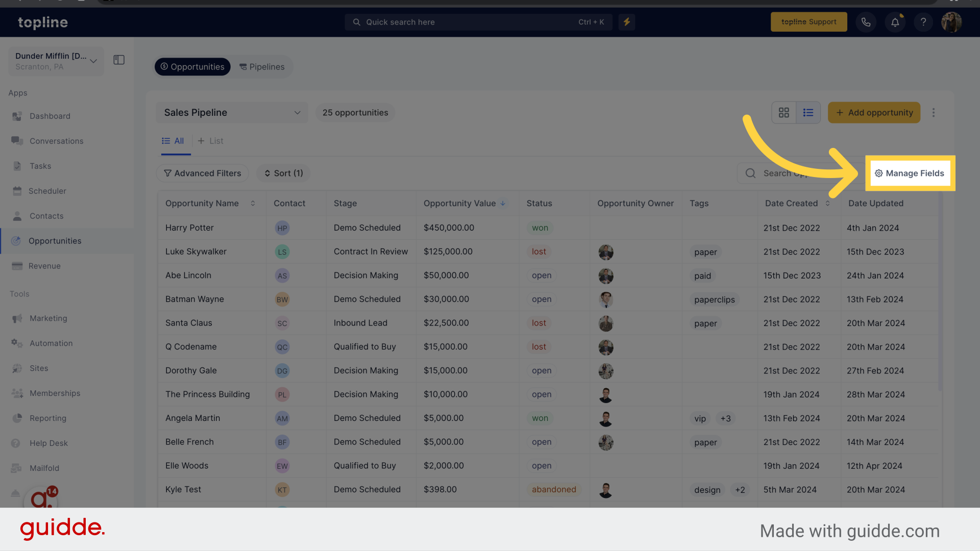
Task: Click the vip tag on Angela Martin
Action: point(700,419)
